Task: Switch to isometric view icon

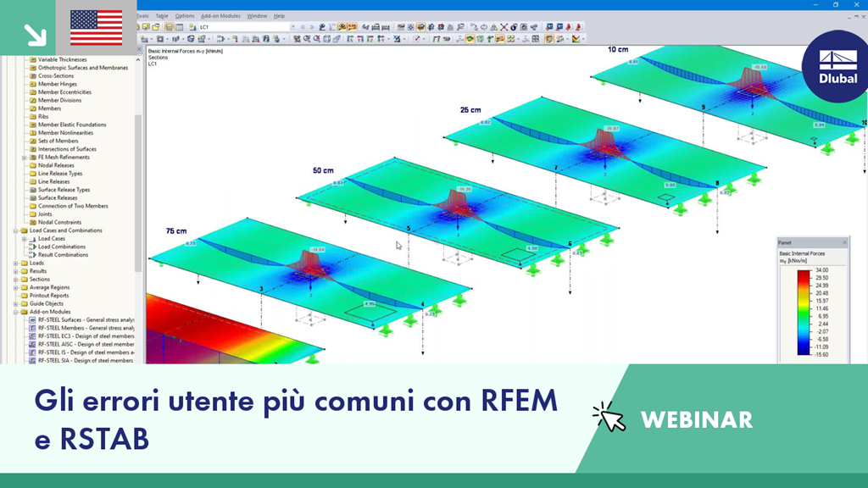Action: coord(381,39)
